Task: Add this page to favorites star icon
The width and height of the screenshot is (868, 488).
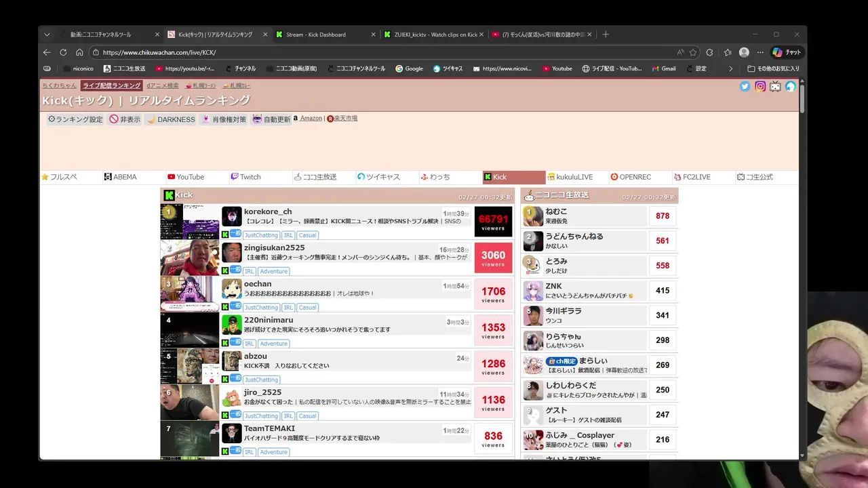Action: point(693,52)
